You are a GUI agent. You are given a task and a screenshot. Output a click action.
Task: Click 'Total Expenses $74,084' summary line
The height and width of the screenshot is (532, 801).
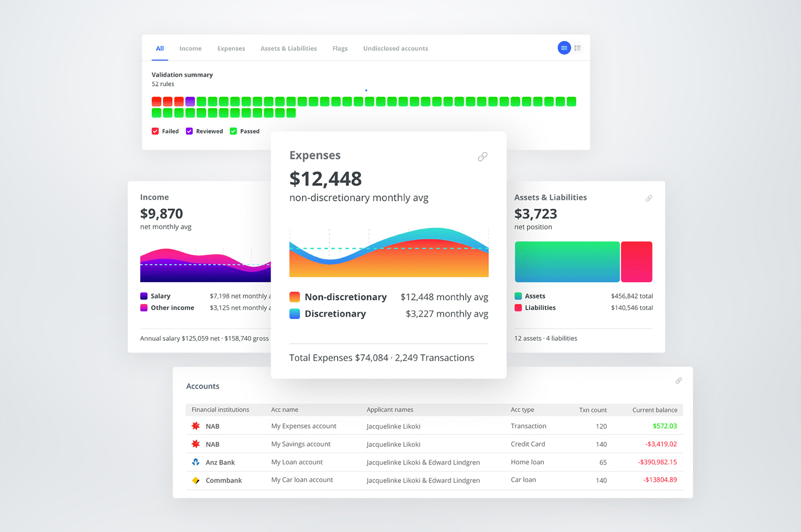pos(381,358)
